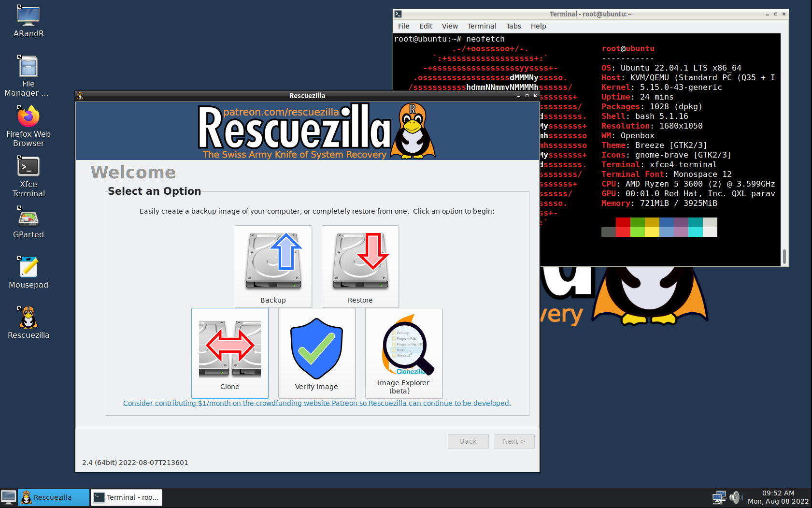Click 'root@ubuntu:~# neofetch' command line

(x=450, y=39)
